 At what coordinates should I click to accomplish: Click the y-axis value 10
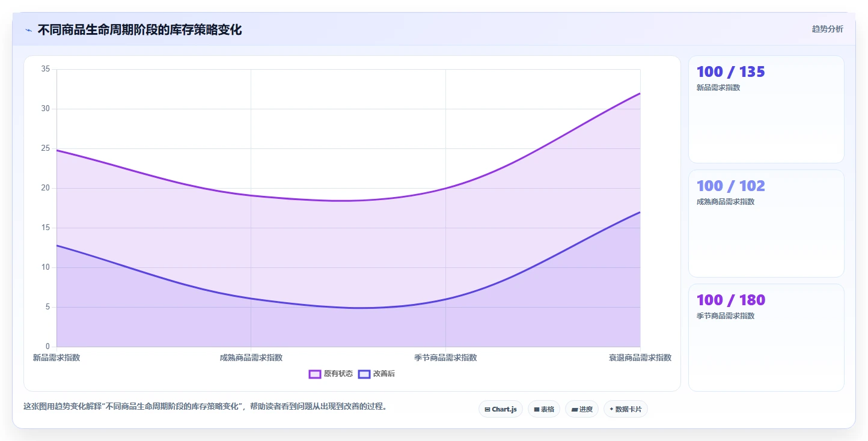coord(46,267)
